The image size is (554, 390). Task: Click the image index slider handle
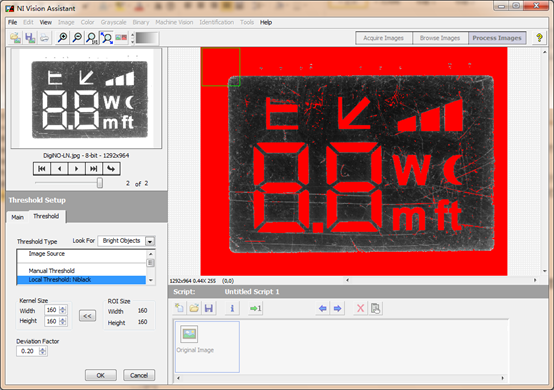click(100, 183)
